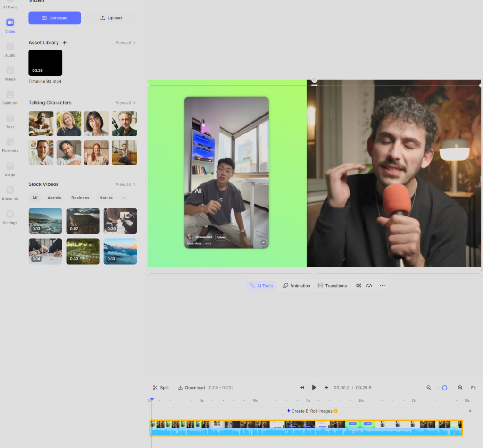This screenshot has width=483, height=448.
Task: Click the timeline zoom slider handle
Action: (x=444, y=388)
